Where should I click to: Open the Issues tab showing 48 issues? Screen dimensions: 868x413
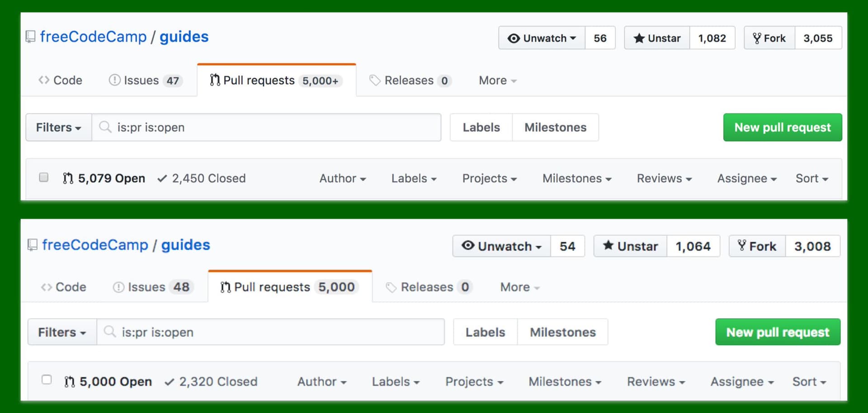(x=152, y=287)
